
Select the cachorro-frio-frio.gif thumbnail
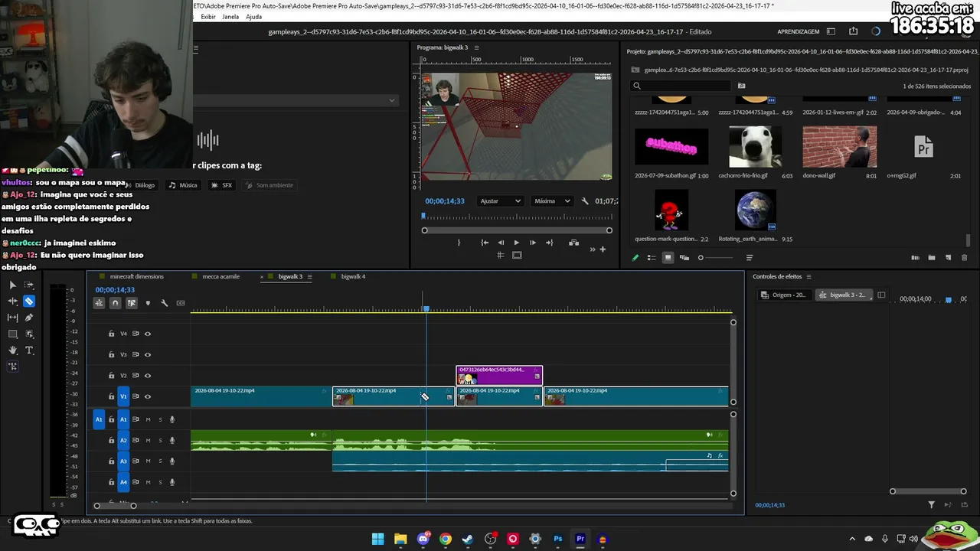point(755,147)
